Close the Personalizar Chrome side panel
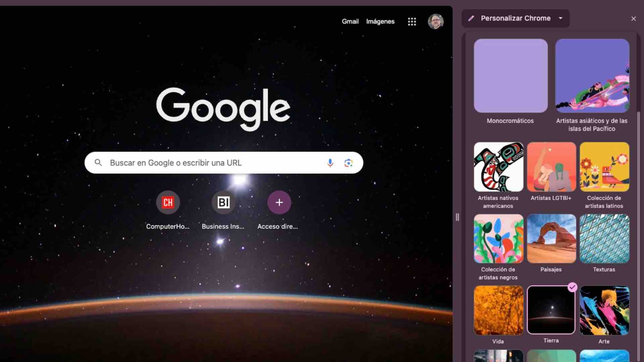This screenshot has width=644, height=362. click(633, 19)
